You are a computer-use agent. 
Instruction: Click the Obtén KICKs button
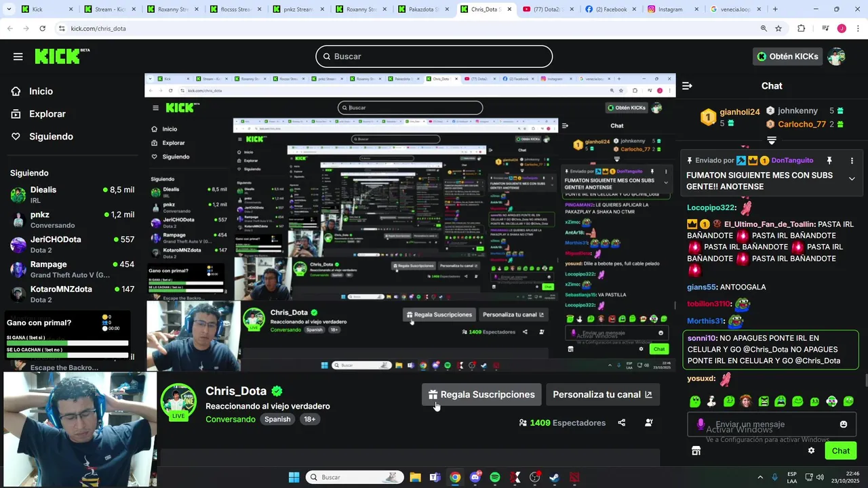(787, 56)
